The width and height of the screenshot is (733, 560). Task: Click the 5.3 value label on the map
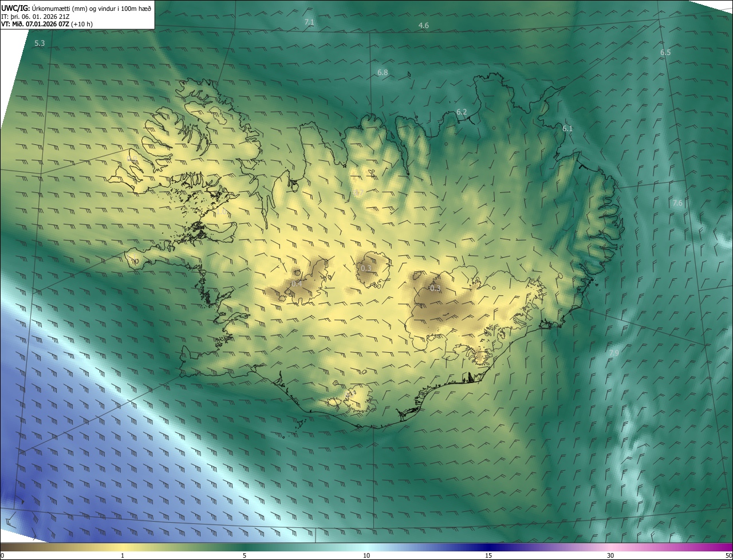40,44
